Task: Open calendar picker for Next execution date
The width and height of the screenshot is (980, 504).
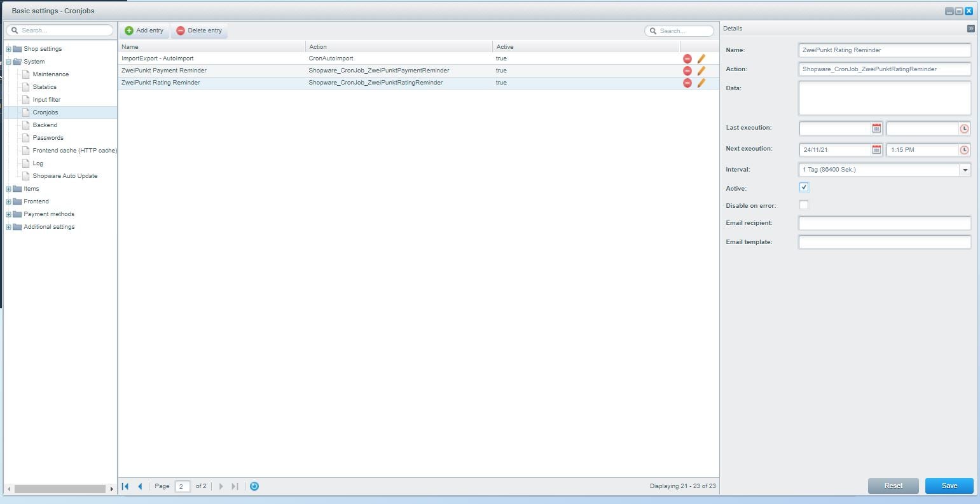Action: (x=876, y=149)
